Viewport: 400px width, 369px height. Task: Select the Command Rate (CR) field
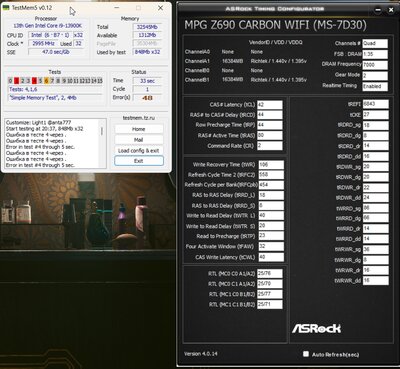coord(270,146)
